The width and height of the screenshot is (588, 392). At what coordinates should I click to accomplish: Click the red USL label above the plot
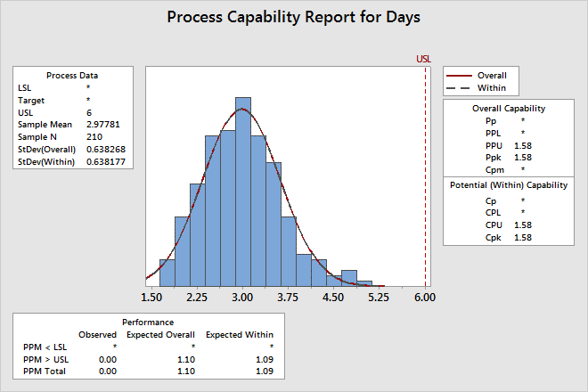(424, 59)
